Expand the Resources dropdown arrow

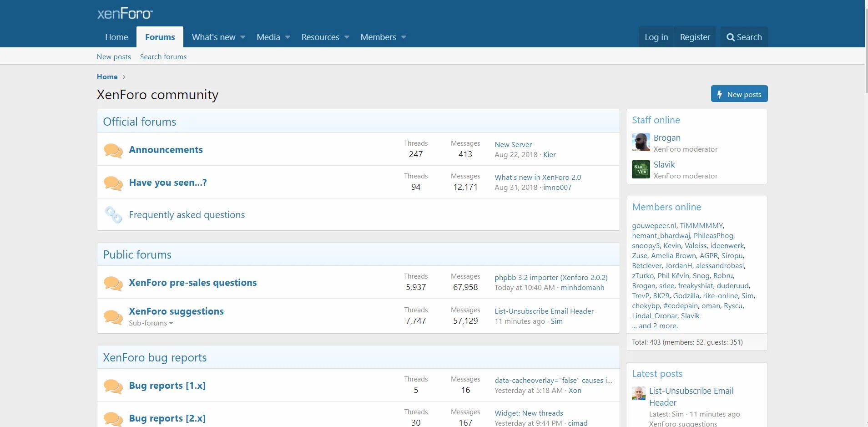[x=347, y=37]
